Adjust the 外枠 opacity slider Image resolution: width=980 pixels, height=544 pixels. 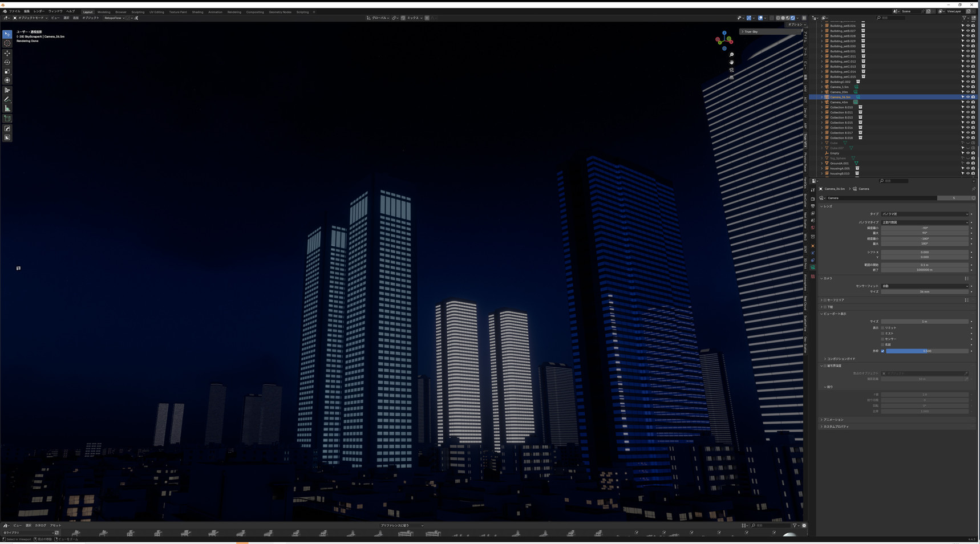[x=927, y=351]
